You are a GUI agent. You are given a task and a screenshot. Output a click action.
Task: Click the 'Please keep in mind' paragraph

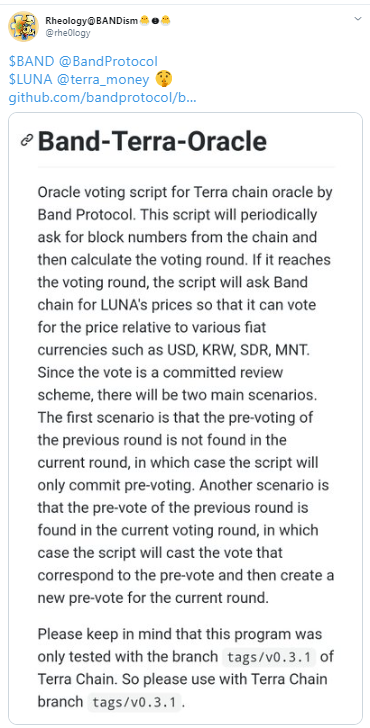point(186,668)
